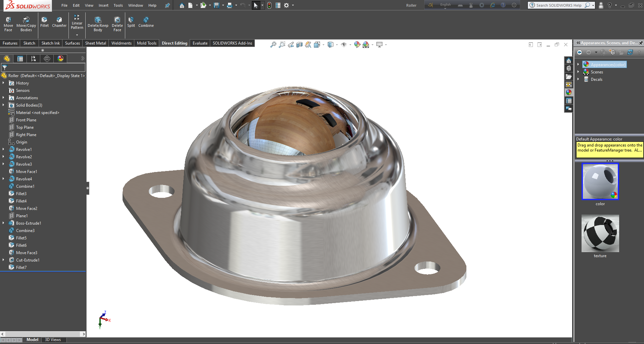644x344 pixels.
Task: Switch to the Sheet Metal tab
Action: coord(96,43)
